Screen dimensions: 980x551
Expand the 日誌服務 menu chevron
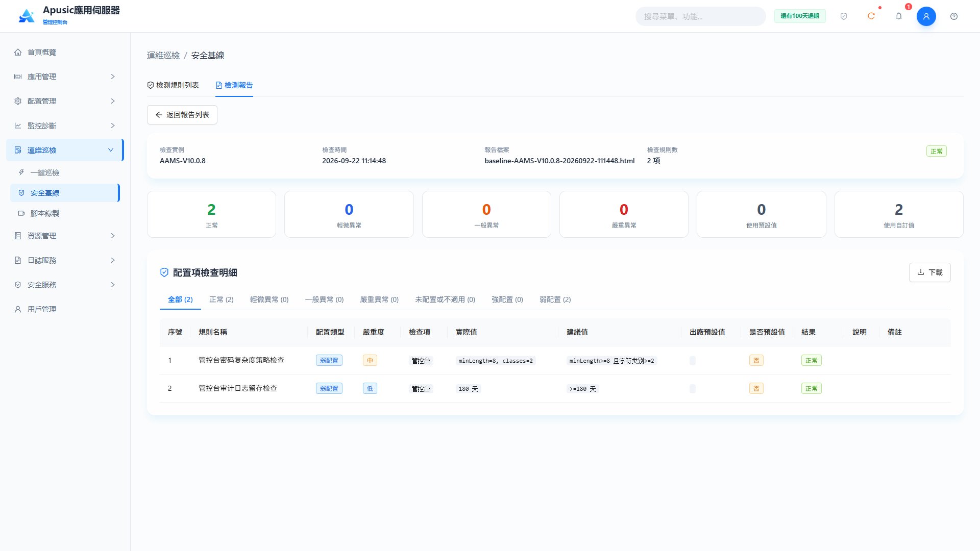click(113, 260)
